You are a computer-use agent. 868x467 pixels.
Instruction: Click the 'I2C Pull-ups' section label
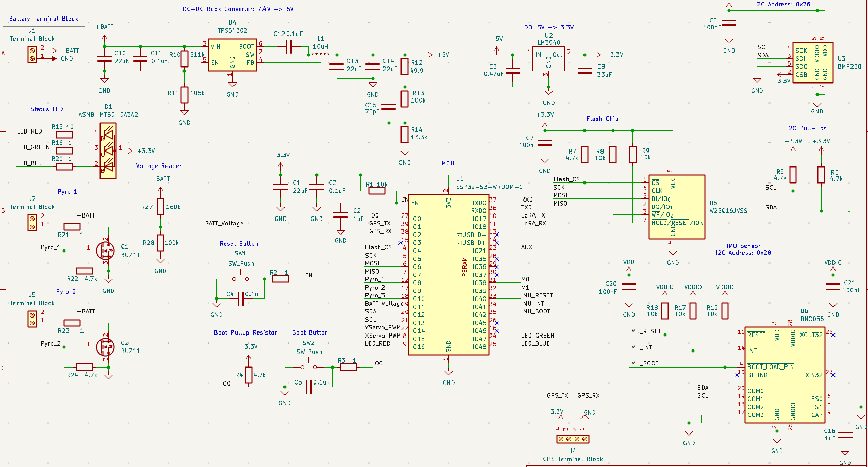(x=806, y=128)
